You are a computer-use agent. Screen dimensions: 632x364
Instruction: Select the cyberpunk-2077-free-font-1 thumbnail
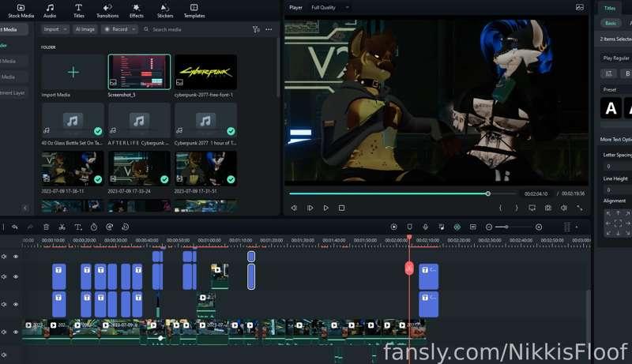[205, 72]
